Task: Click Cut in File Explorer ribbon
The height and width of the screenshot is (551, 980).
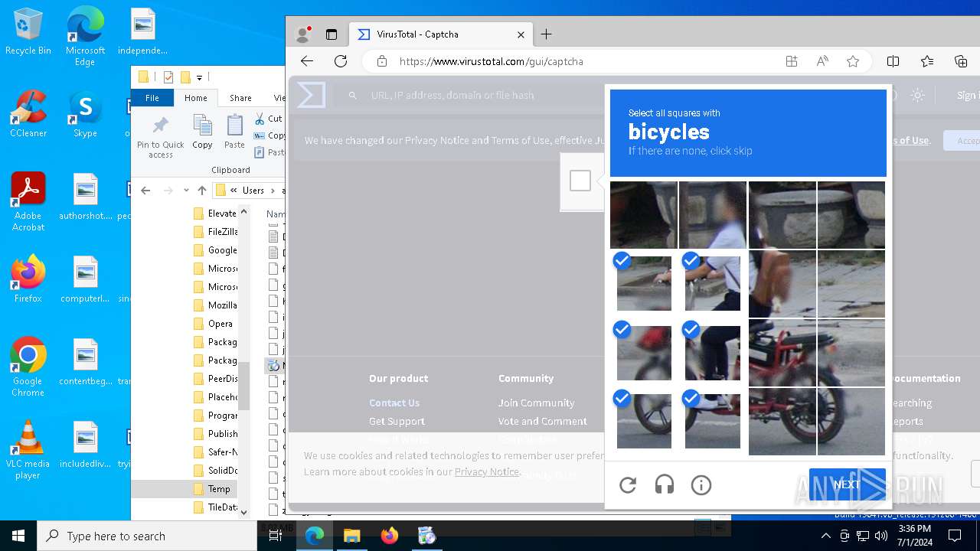Action: pos(268,119)
